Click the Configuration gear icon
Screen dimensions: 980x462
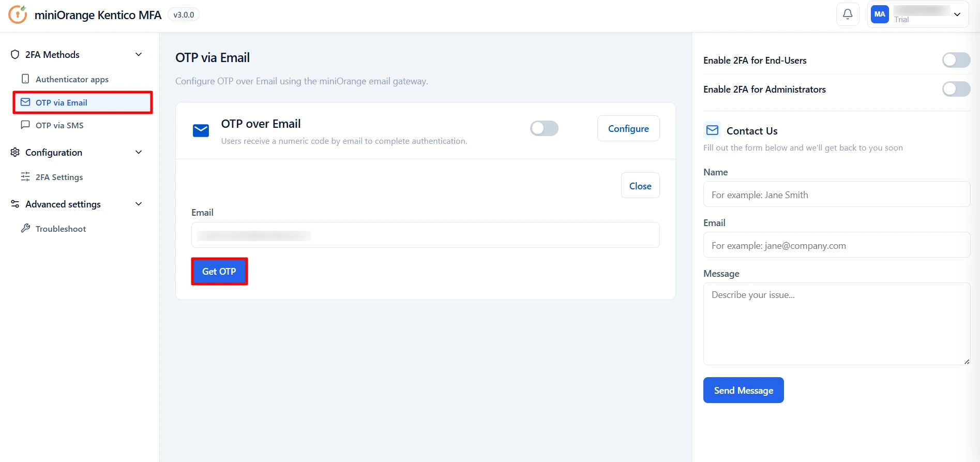coord(15,152)
